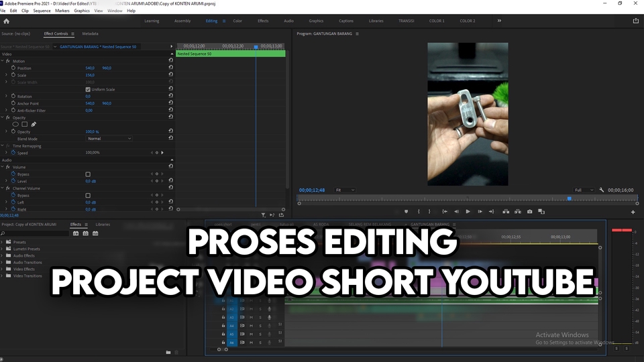
Task: Click the Extract button
Action: click(518, 211)
